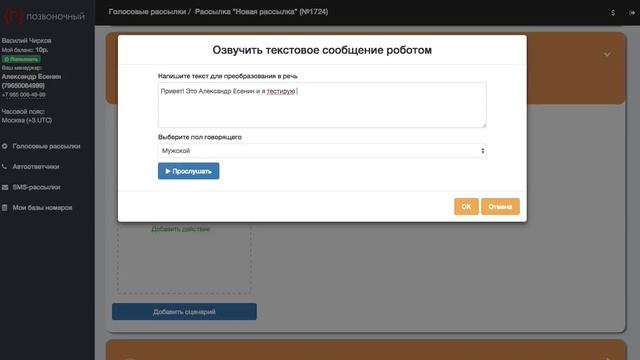The width and height of the screenshot is (640, 360).
Task: Click the Москва (+3 UTC) timezone text
Action: click(27, 120)
